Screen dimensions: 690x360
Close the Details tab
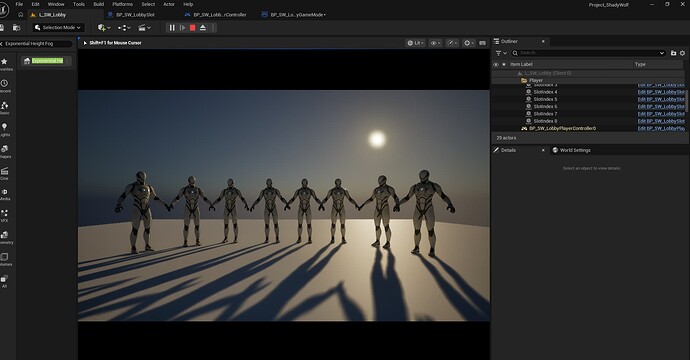(543, 150)
